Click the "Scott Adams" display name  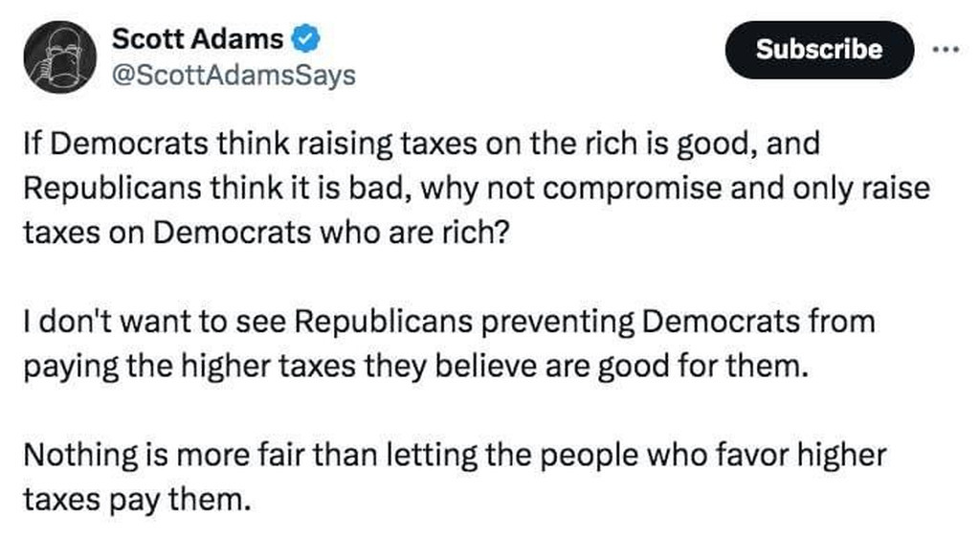pyautogui.click(x=198, y=39)
